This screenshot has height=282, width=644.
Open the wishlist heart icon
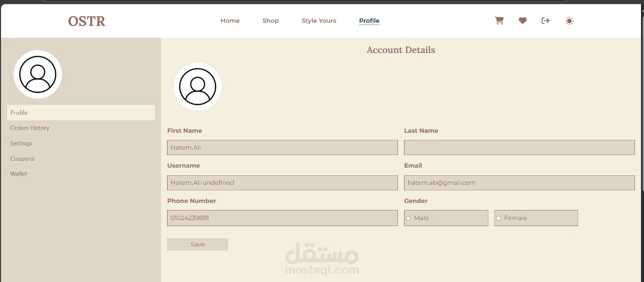click(523, 21)
